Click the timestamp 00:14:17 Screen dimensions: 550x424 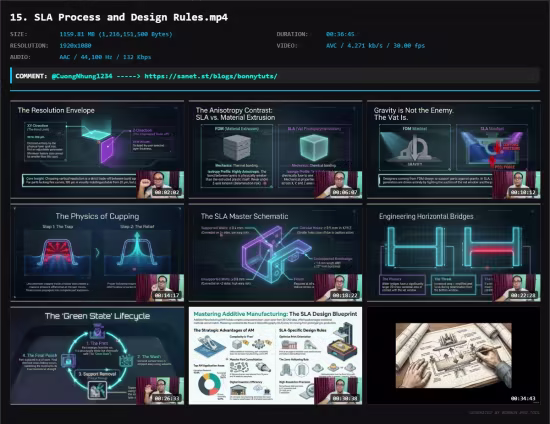(167, 295)
